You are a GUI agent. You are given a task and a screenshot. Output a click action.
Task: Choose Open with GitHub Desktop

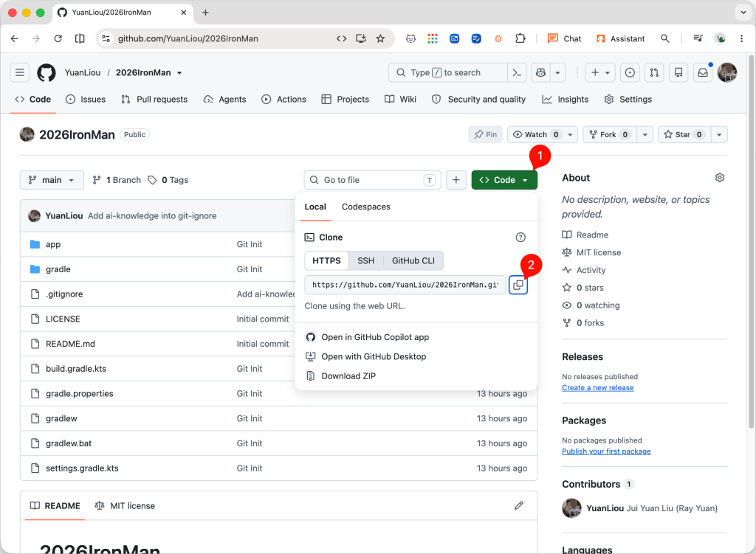click(x=366, y=357)
